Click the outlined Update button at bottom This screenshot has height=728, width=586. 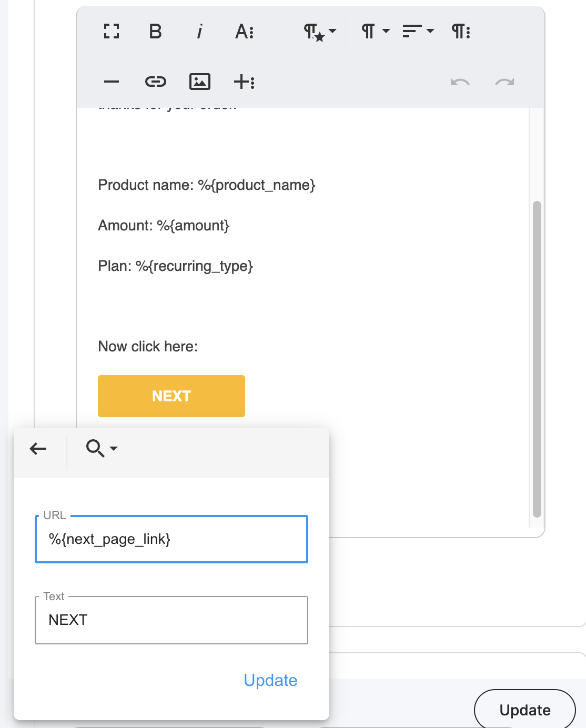tap(525, 710)
